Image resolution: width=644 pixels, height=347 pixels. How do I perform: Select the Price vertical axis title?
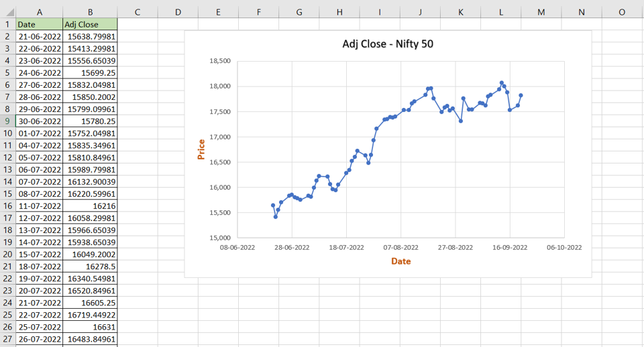tap(201, 149)
